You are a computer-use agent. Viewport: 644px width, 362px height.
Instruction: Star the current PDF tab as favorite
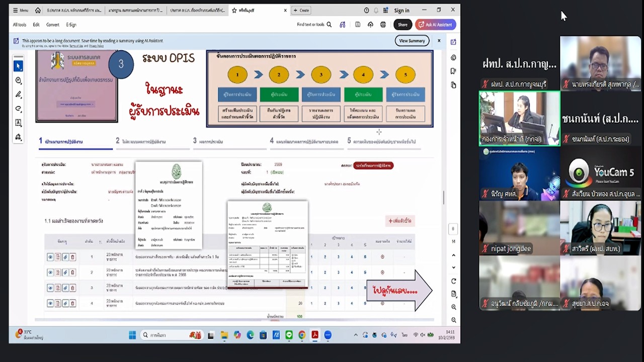[x=234, y=10]
